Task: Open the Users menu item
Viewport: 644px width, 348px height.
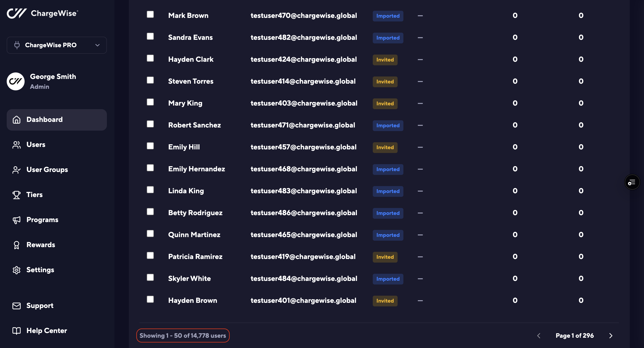Action: point(36,144)
